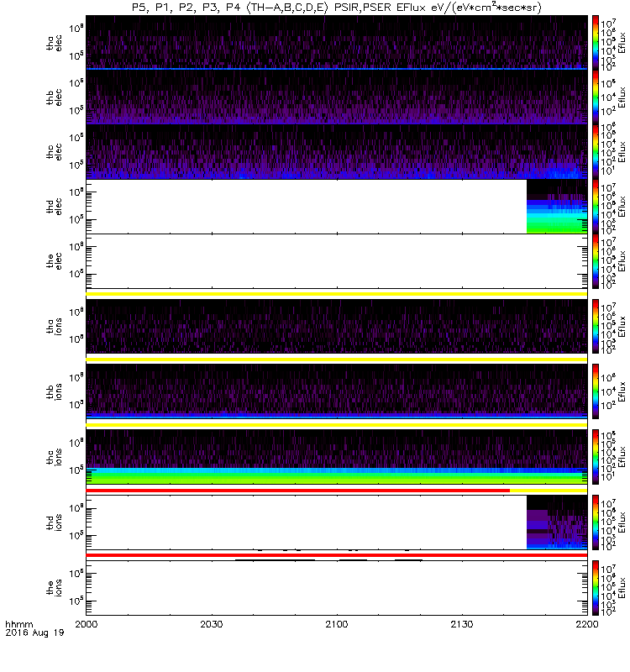This screenshot has height=672, width=630.
Task: Click the 'the elec' y-axis label
Action: pos(54,261)
